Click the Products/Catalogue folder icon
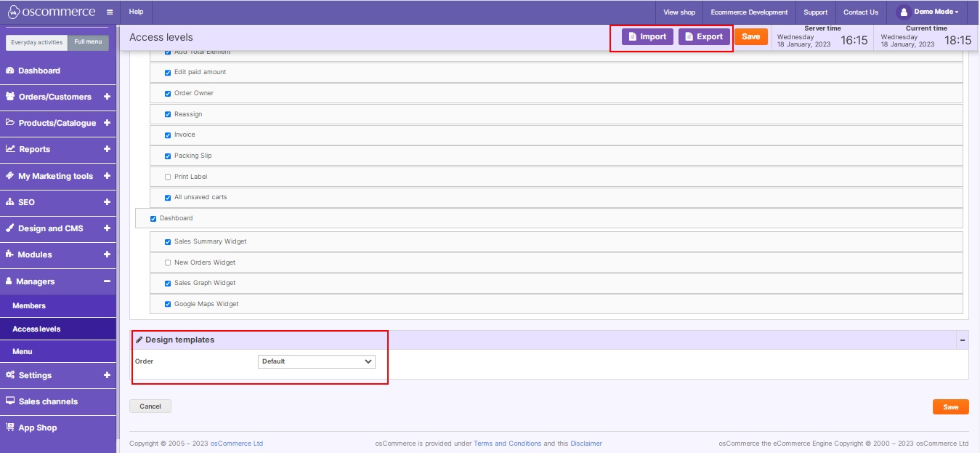Screen dimensions: 980x453 point(10,123)
